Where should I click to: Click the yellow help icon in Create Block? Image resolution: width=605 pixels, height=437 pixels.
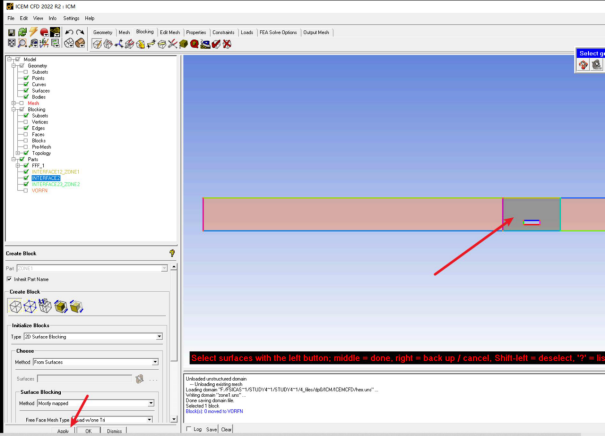(172, 253)
